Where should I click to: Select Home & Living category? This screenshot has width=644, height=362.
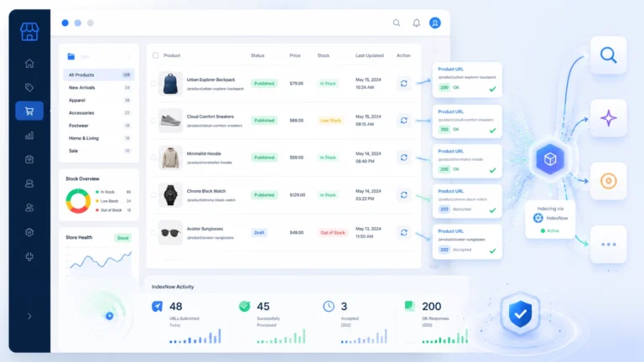pyautogui.click(x=99, y=138)
